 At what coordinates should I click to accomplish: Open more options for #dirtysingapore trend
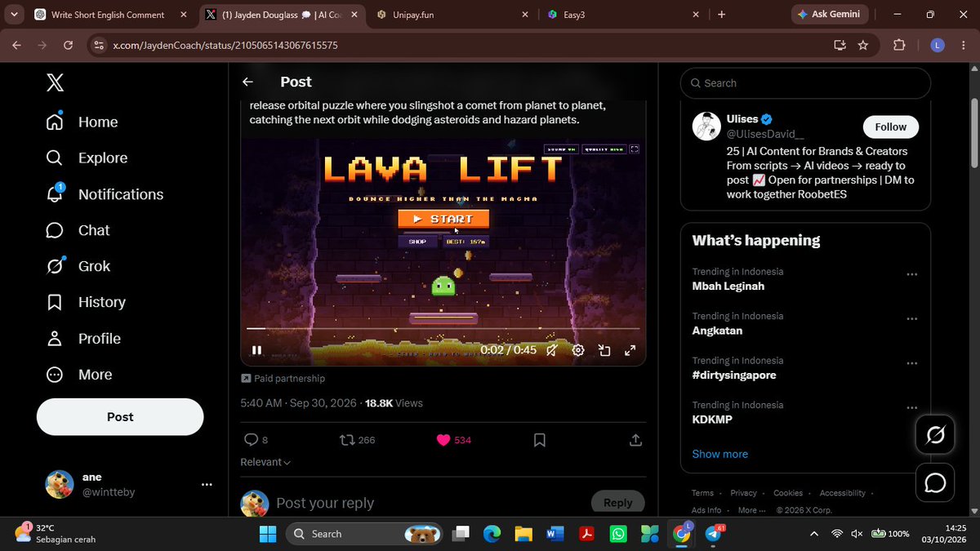[x=911, y=363]
